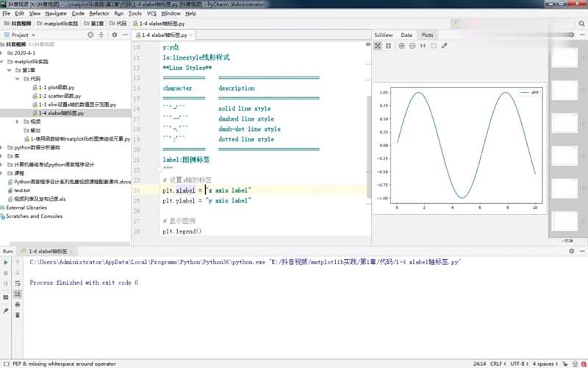Switch to SciView Plots tab
588x368 pixels.
point(427,35)
